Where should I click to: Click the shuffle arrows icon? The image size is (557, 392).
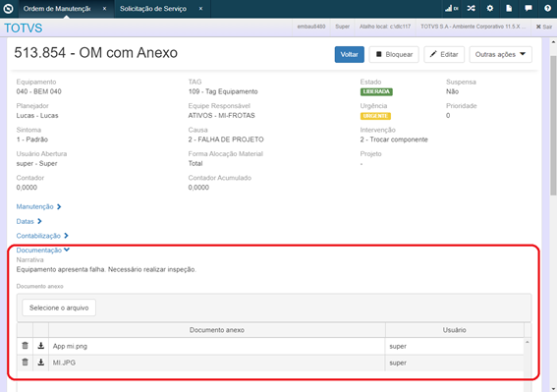(471, 8)
